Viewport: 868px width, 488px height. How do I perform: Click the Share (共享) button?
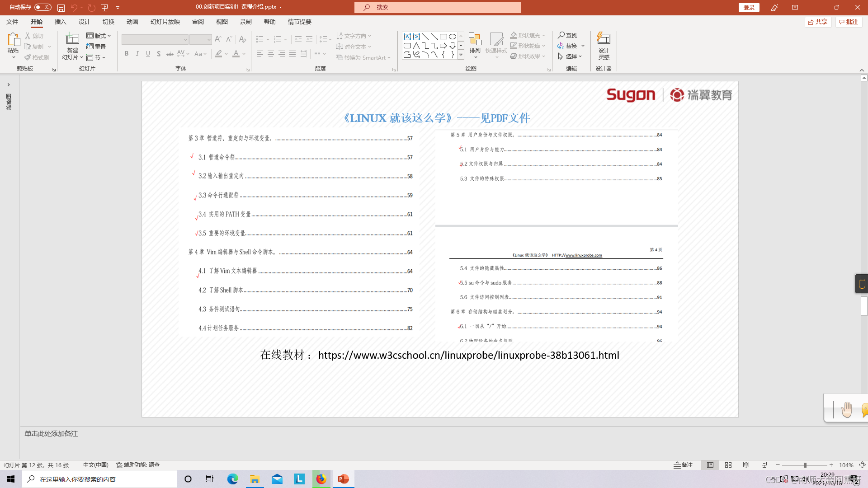click(x=818, y=22)
